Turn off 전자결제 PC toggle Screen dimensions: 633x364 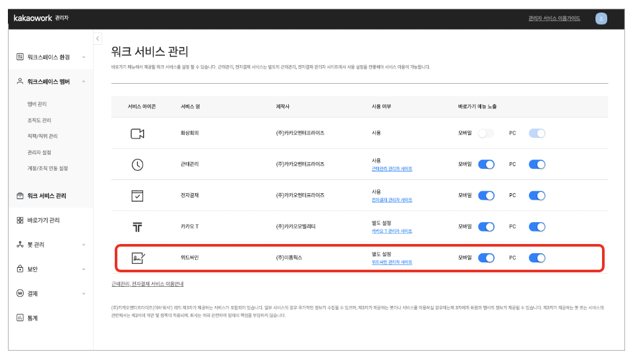[x=537, y=195]
